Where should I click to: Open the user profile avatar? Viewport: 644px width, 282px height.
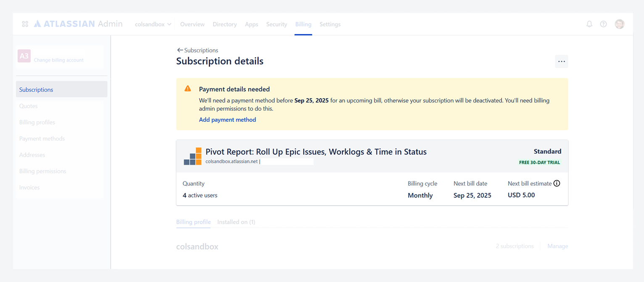tap(620, 24)
